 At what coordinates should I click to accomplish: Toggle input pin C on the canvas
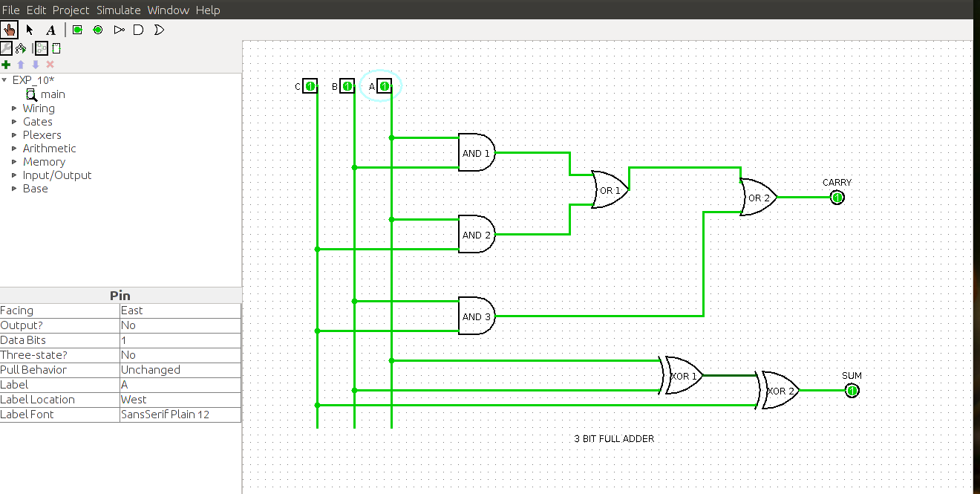coord(310,86)
